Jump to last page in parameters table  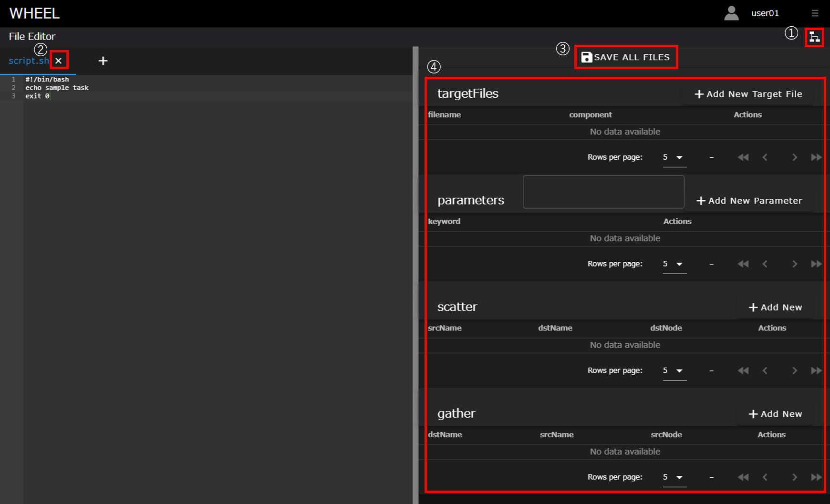816,264
